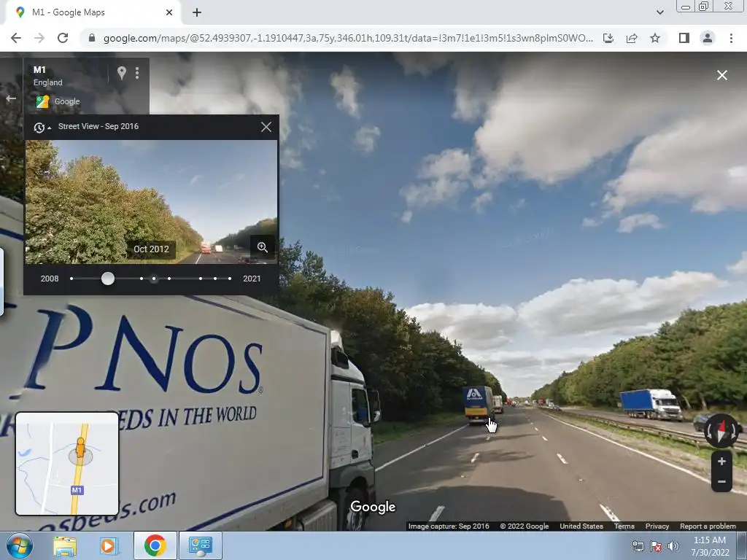Click the Chrome taskbar icon
Viewport: 747px width, 560px height.
[155, 545]
